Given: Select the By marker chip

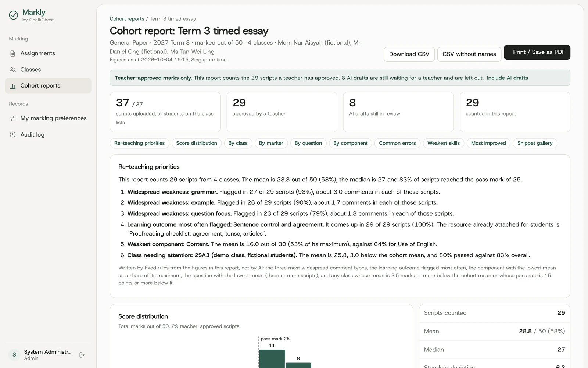Looking at the screenshot, I should 271,143.
